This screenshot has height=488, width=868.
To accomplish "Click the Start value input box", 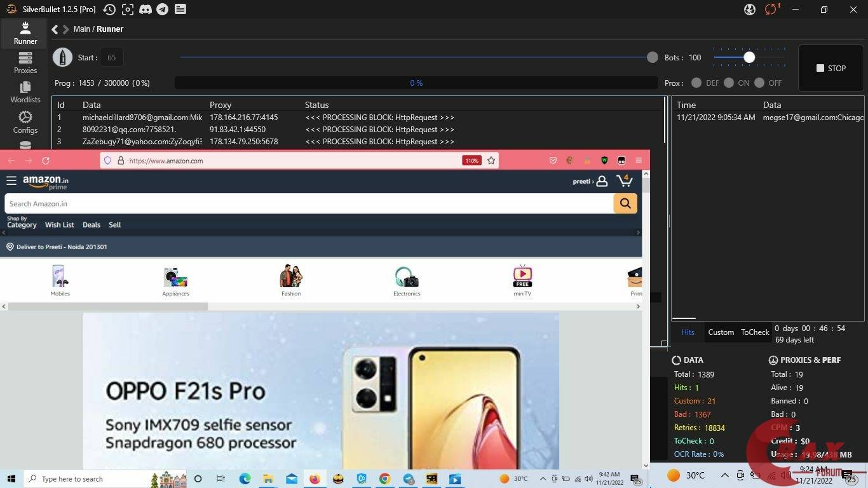I will 112,57.
